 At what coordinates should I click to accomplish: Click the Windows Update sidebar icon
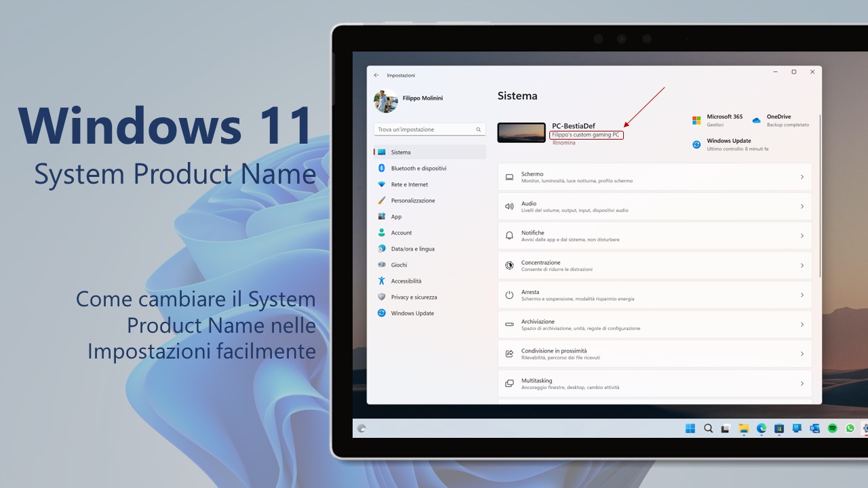(x=382, y=313)
